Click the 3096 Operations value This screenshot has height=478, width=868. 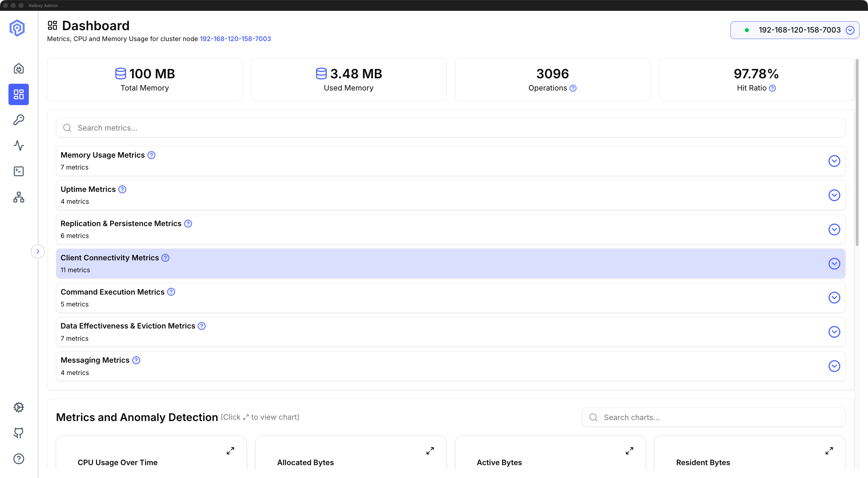[x=553, y=74]
